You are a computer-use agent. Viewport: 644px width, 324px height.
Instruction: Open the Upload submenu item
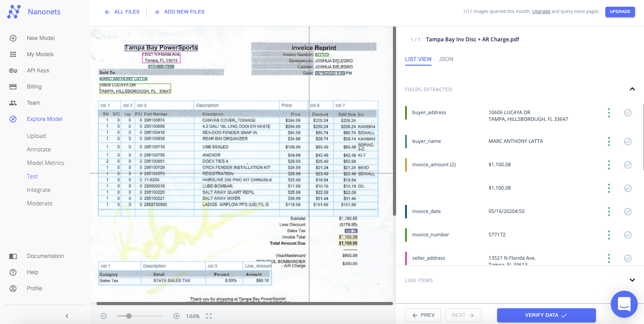coord(36,136)
